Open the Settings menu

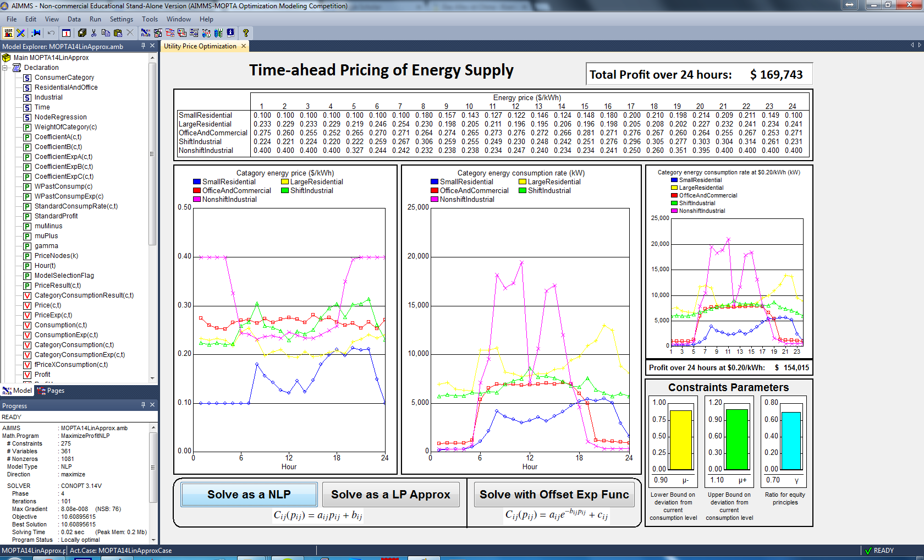click(x=122, y=19)
